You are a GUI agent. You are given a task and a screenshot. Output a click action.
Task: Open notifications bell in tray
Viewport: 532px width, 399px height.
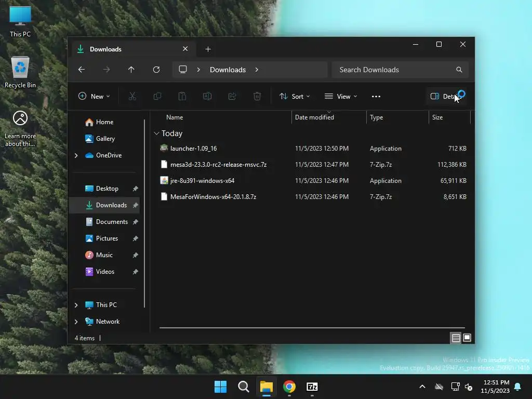coord(518,387)
